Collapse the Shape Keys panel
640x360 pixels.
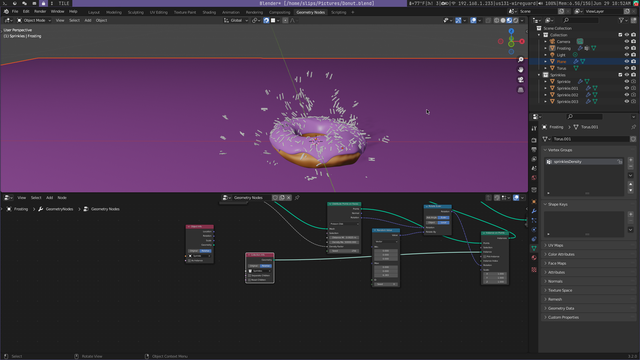coord(545,204)
